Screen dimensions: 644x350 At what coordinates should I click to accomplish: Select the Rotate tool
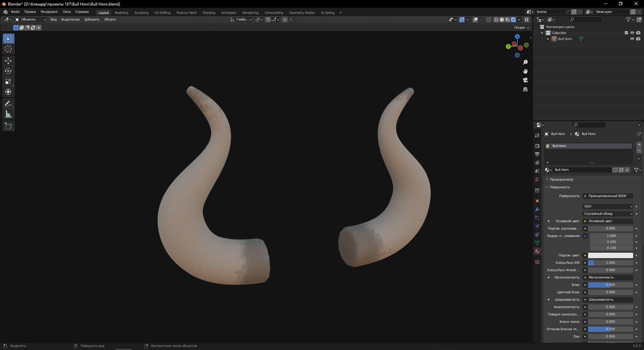8,71
